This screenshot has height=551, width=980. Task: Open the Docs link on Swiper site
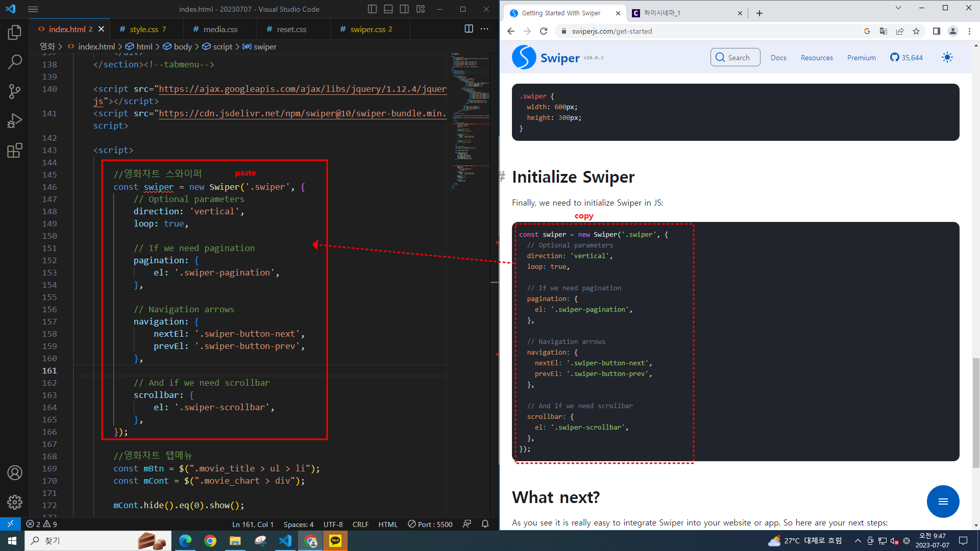tap(778, 58)
